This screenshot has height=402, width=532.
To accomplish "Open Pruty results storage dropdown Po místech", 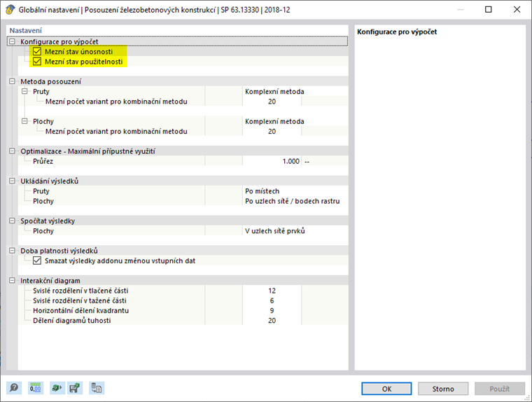I will 295,190.
